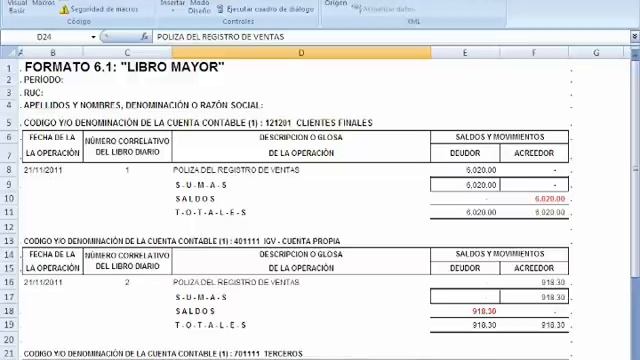The height and width of the screenshot is (360, 640).
Task: Run Ejecutar cuadro de diálogo icon
Action: coord(220,9)
